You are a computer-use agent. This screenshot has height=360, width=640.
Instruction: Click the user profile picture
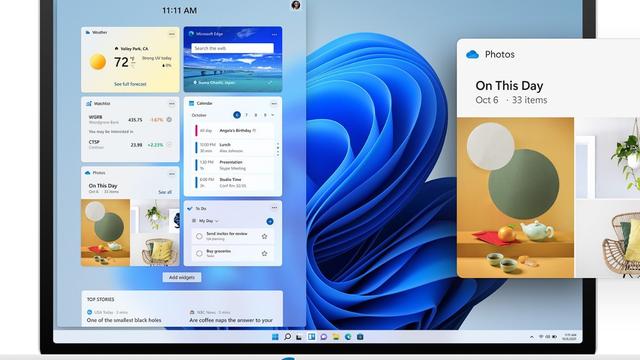click(296, 5)
